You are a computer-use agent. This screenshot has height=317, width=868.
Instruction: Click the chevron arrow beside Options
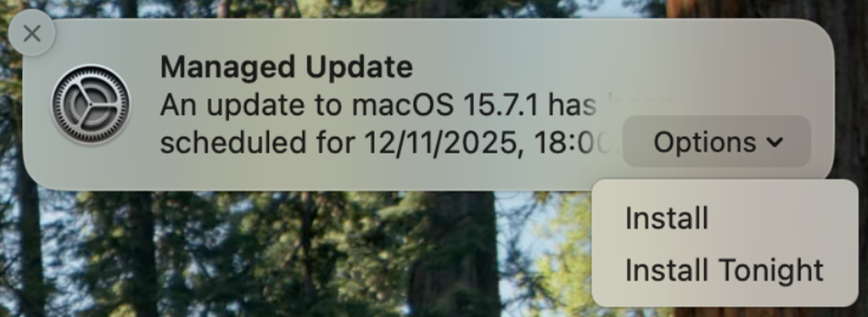pos(775,142)
